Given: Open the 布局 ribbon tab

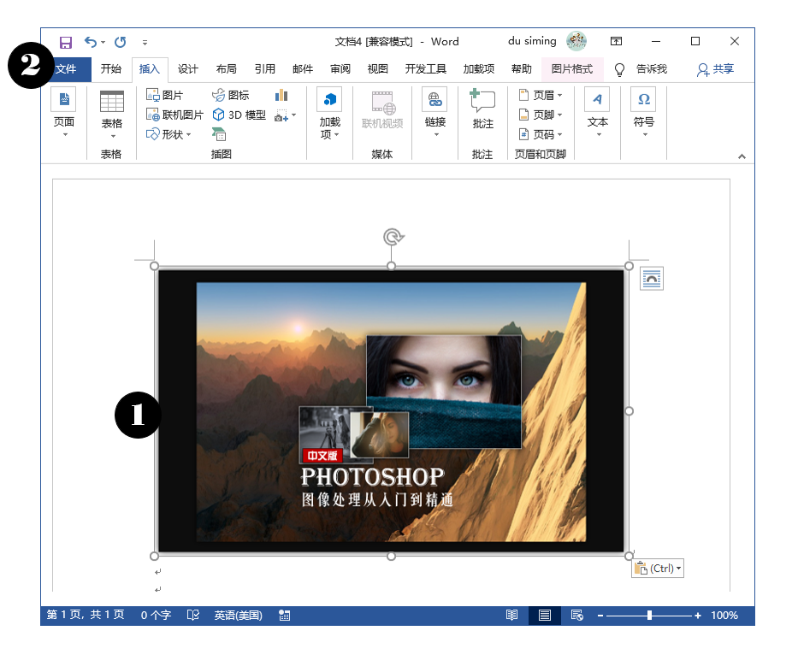Looking at the screenshot, I should pos(227,69).
